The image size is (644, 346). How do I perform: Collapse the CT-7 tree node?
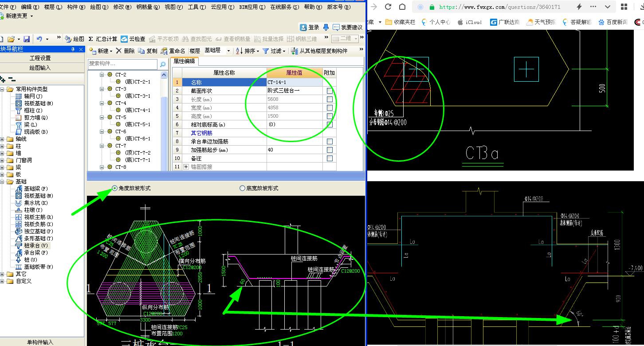point(102,146)
